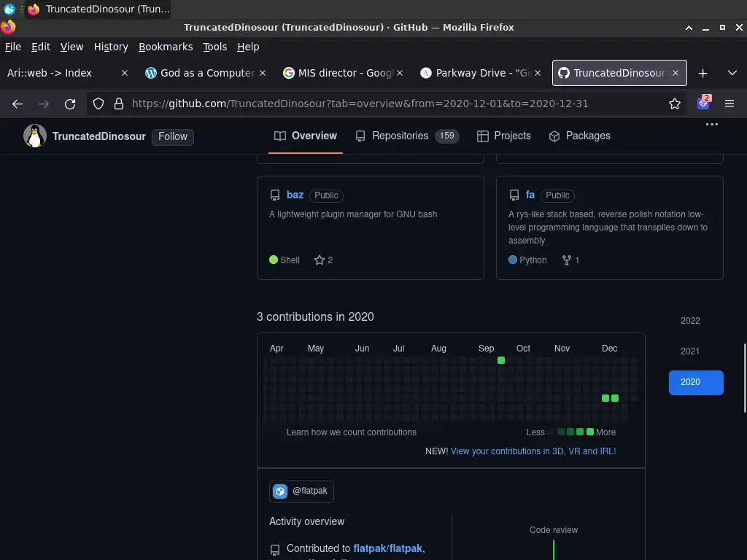
Task: Close the God as a Computer tab
Action: pyautogui.click(x=263, y=73)
